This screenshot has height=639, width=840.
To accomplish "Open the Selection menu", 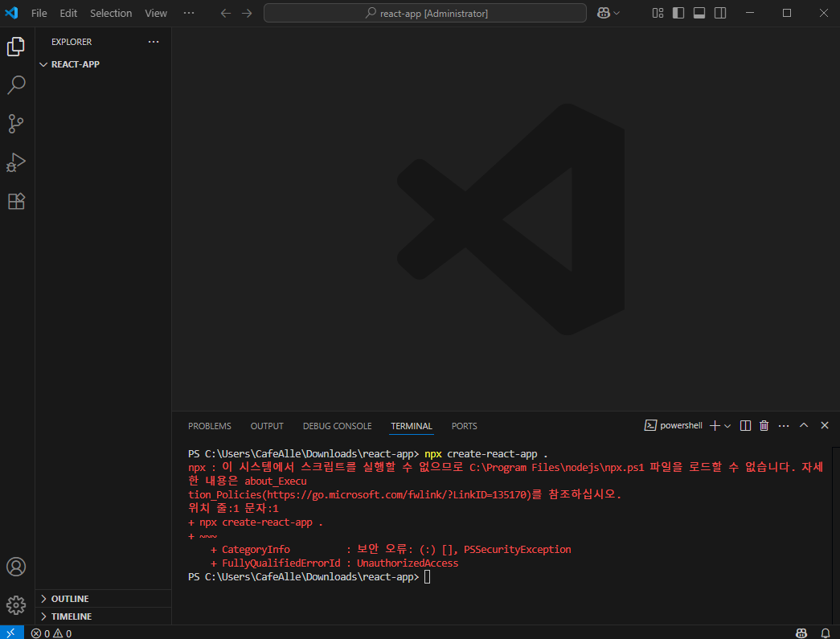I will click(x=111, y=14).
